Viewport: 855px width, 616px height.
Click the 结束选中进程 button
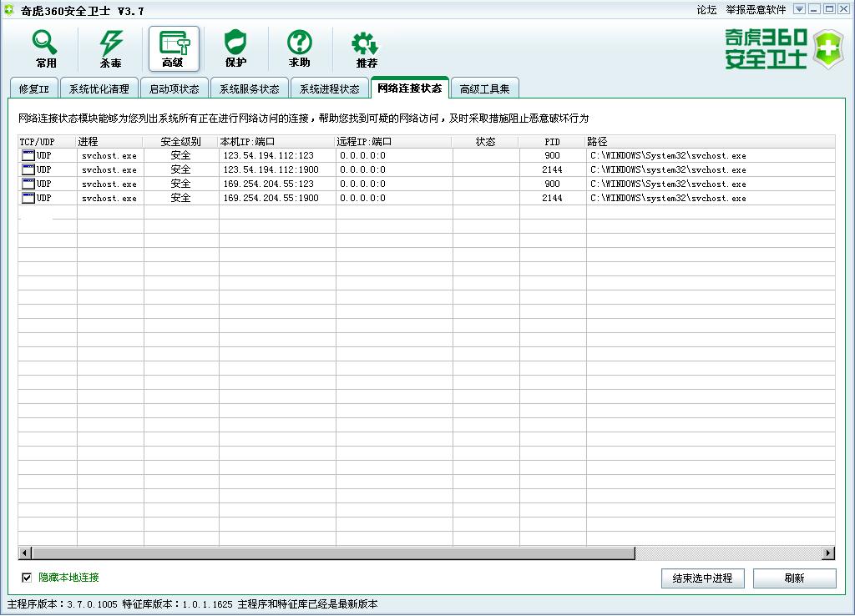pyautogui.click(x=702, y=578)
